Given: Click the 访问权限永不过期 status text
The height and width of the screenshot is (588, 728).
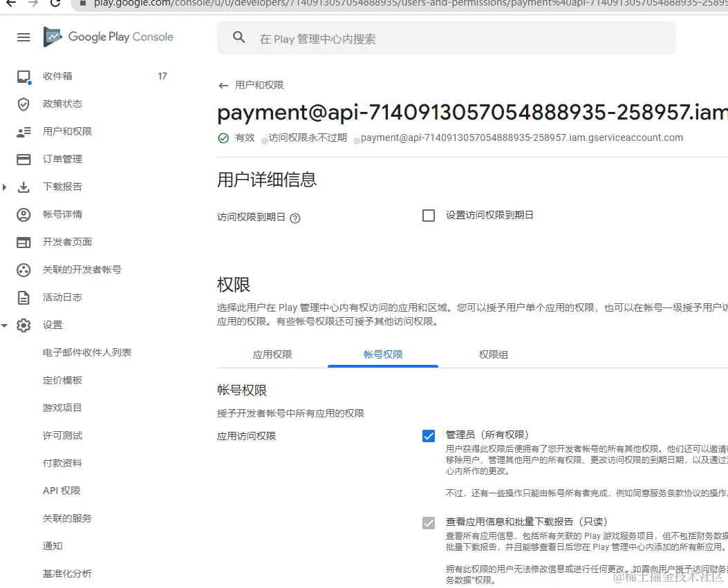Looking at the screenshot, I should [x=308, y=137].
